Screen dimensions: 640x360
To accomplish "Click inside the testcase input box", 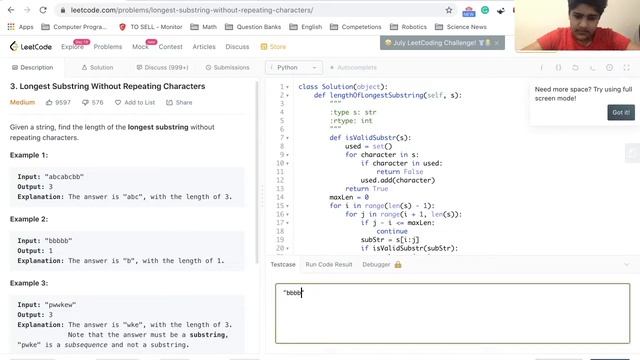I will [453, 313].
